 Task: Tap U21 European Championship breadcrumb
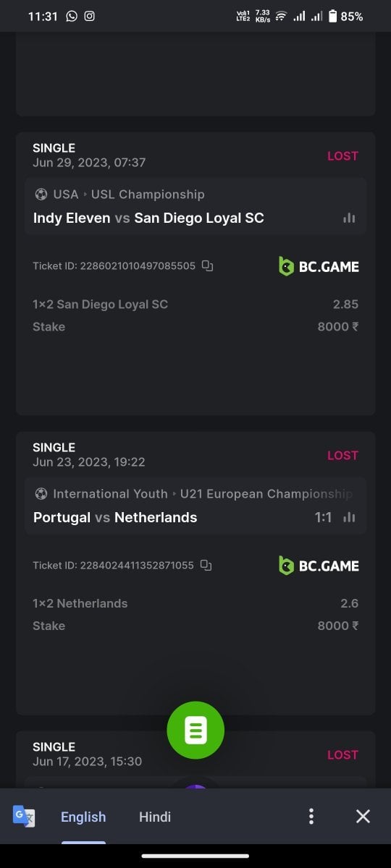(266, 493)
